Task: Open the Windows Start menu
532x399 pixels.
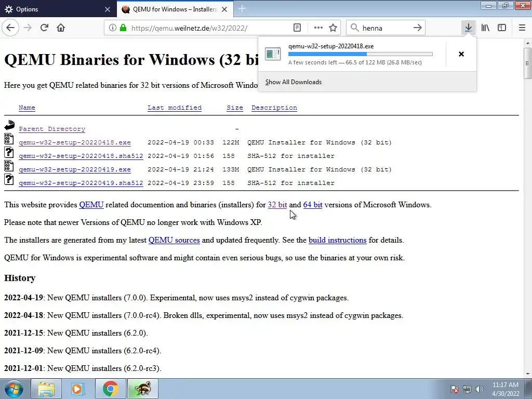Action: pos(14,389)
